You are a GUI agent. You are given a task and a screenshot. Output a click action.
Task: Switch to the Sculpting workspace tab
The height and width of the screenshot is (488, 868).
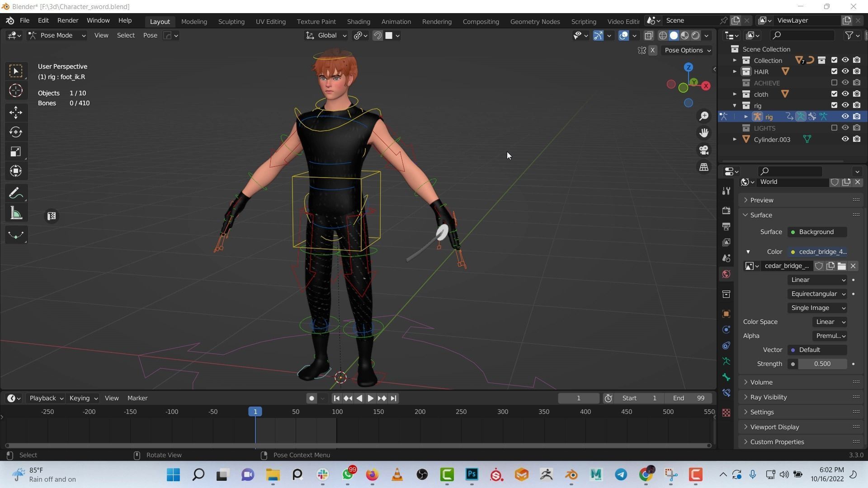coord(231,22)
